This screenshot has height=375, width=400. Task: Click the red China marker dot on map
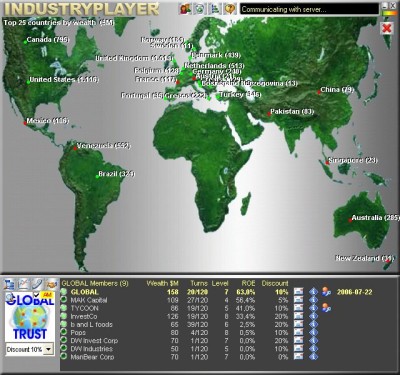point(319,92)
